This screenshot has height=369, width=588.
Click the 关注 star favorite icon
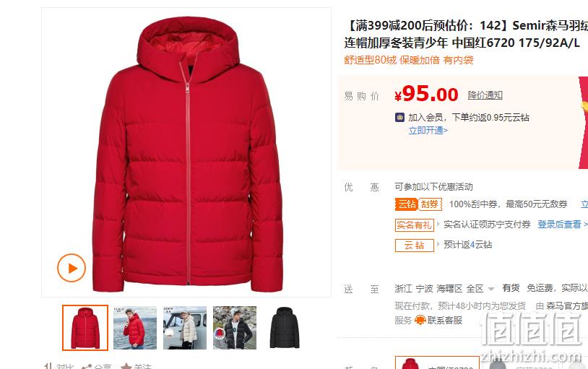[126, 366]
